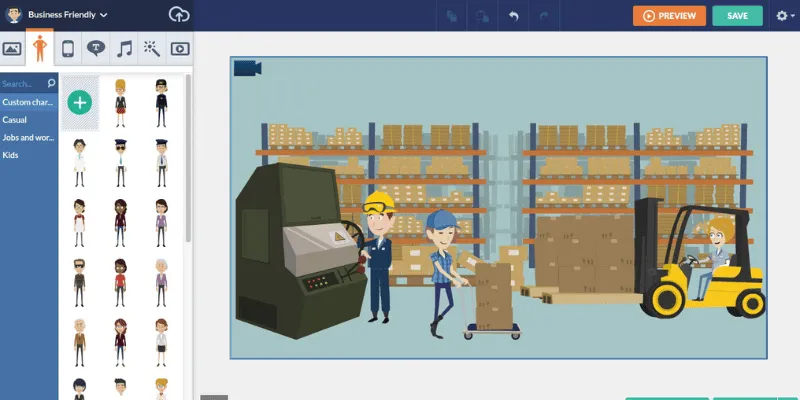Select the orange characters tab

click(40, 48)
